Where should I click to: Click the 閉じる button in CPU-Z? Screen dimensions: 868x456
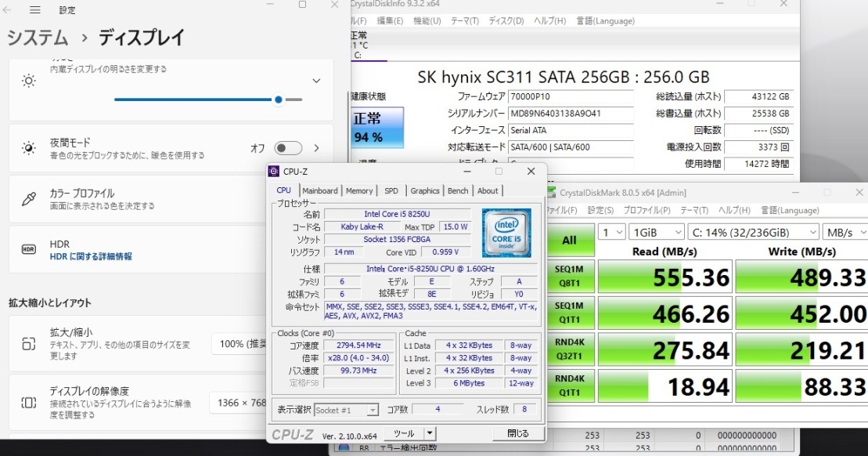pos(517,433)
